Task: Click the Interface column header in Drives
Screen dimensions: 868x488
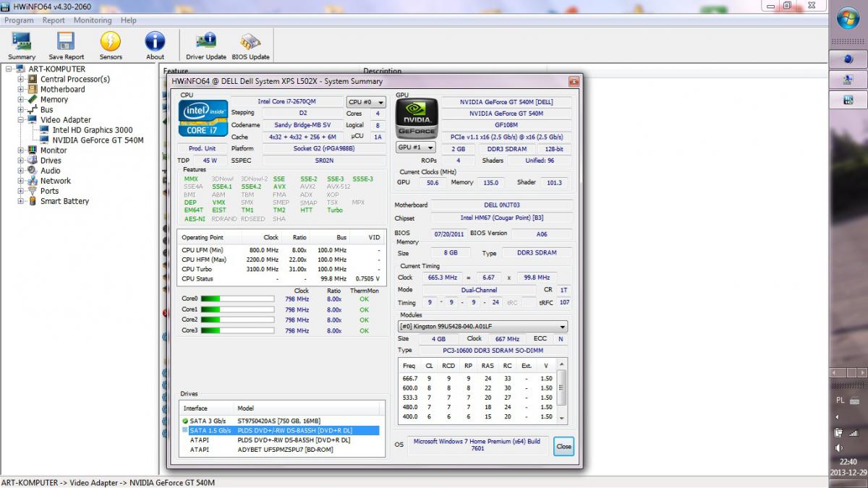Action: click(207, 408)
